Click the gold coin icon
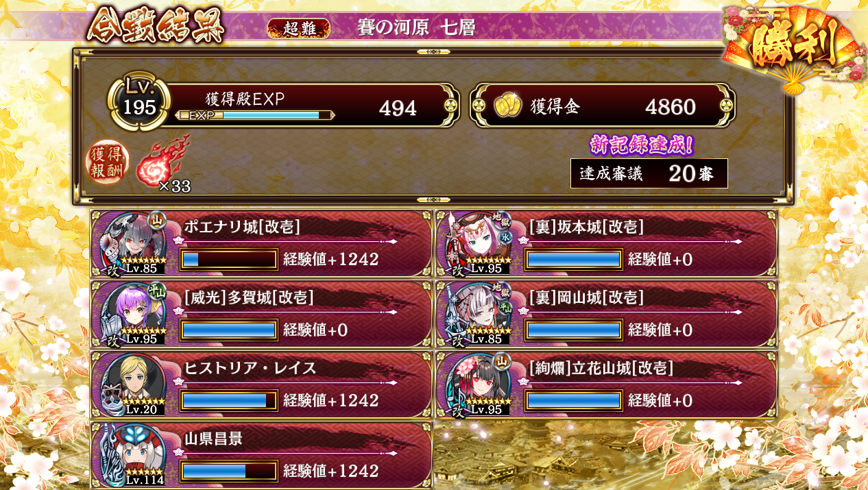This screenshot has width=868, height=490. (x=507, y=106)
